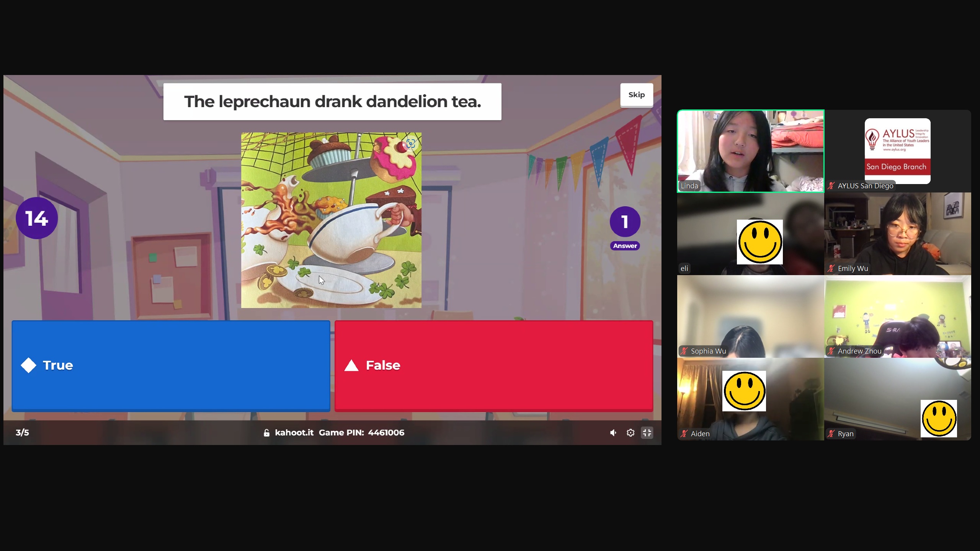Exit fullscreen mode in Kahoot
The width and height of the screenshot is (980, 551).
pyautogui.click(x=647, y=433)
